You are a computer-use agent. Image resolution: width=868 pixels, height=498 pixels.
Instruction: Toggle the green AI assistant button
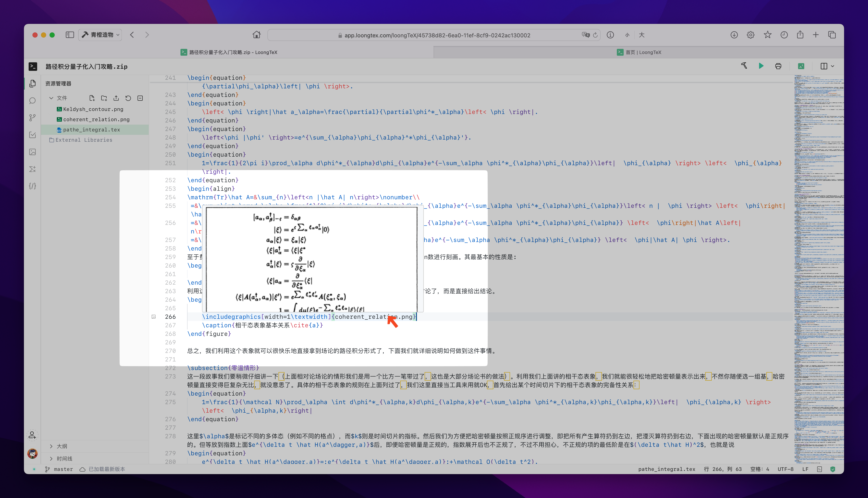pos(801,66)
